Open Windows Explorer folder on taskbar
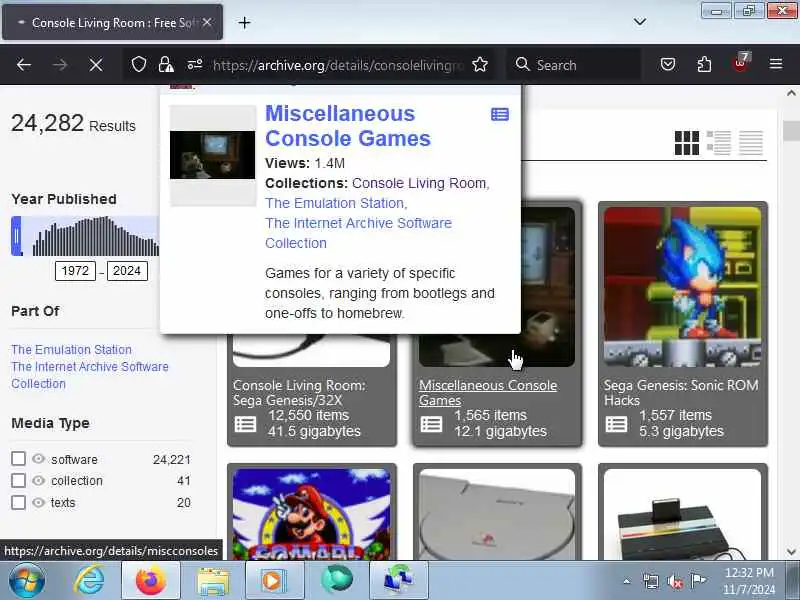This screenshot has height=600, width=800. point(213,581)
